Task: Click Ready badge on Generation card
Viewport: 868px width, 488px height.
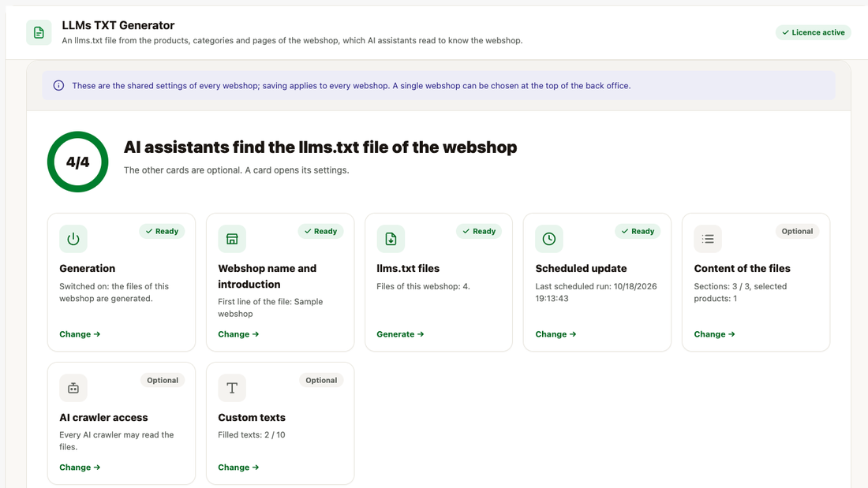Action: [x=162, y=231]
